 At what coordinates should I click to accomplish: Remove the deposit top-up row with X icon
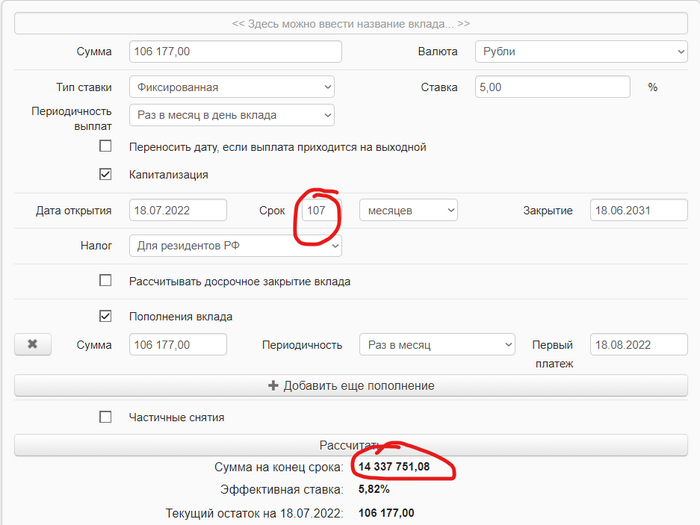coord(33,345)
